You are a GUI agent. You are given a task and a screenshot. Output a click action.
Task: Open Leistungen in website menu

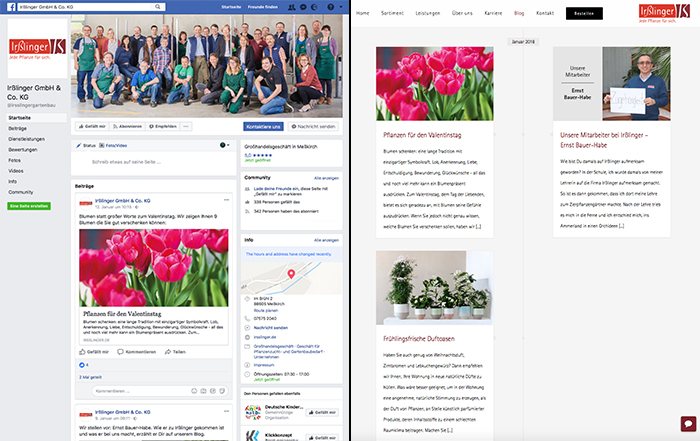click(428, 13)
